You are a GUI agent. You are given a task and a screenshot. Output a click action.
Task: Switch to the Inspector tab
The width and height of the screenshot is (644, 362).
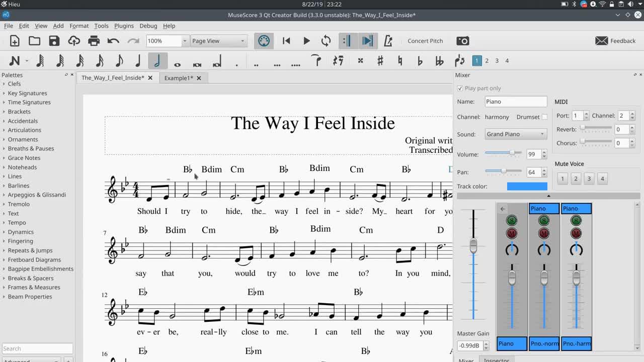point(496,360)
